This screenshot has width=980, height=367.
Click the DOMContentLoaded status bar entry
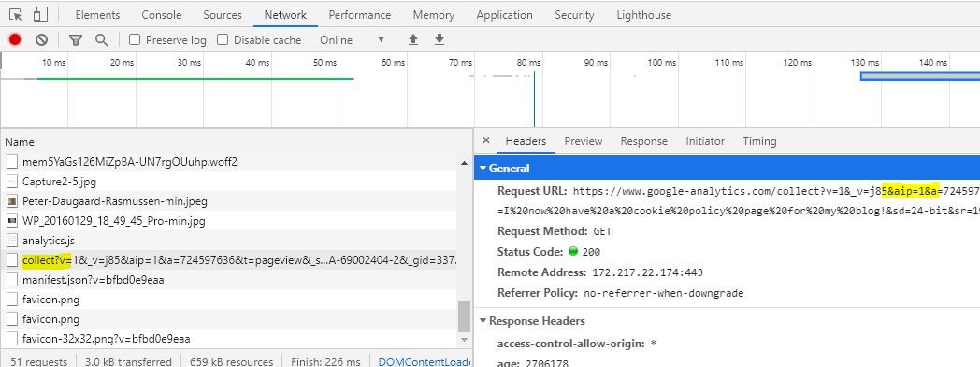pos(425,361)
